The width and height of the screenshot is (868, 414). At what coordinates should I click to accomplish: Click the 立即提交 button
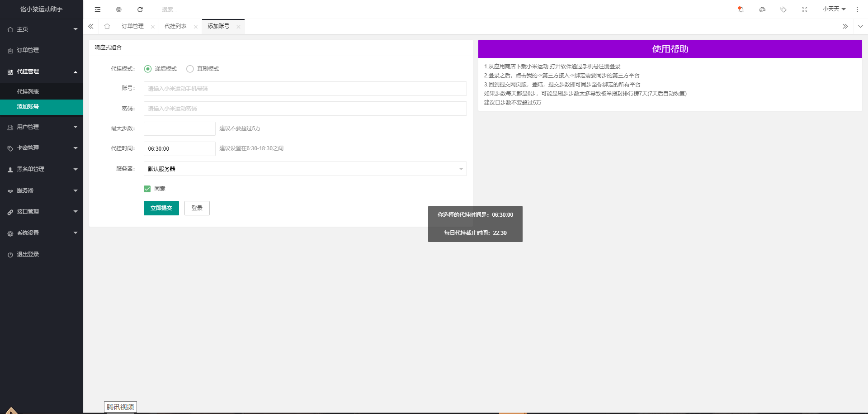(x=161, y=208)
